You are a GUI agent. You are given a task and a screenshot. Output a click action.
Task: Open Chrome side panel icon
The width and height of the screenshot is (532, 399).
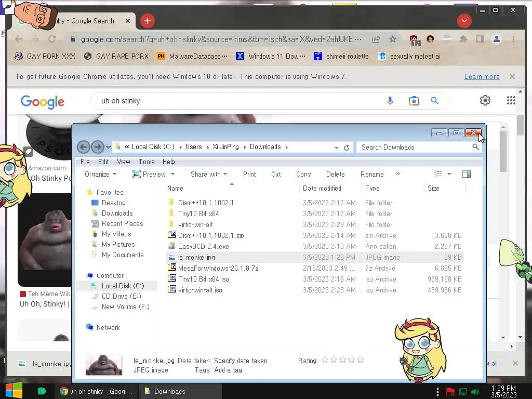pyautogui.click(x=480, y=39)
